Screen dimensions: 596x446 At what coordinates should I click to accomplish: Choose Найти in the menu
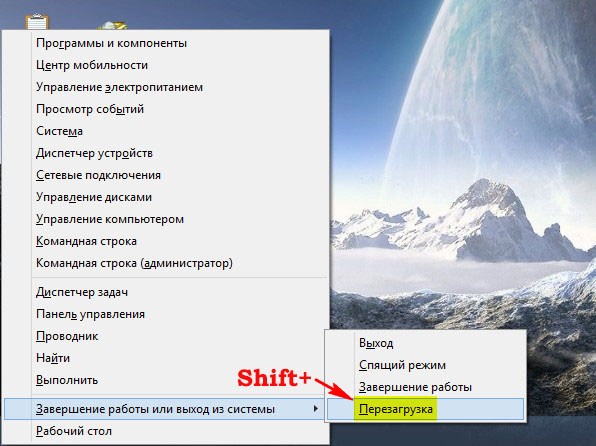click(166, 358)
